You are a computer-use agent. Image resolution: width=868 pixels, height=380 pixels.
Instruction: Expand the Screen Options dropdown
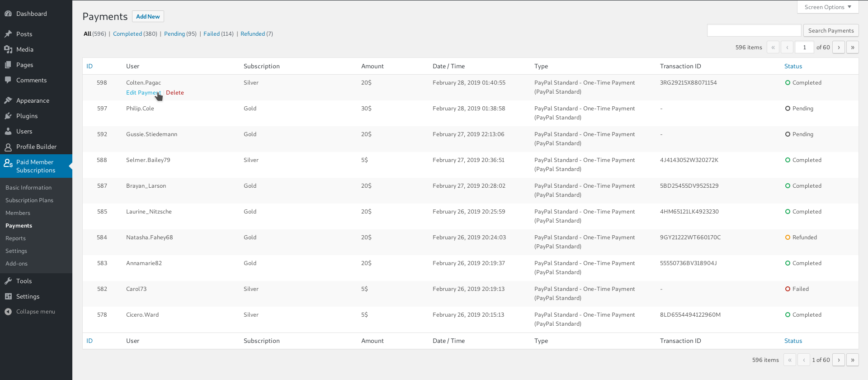827,7
